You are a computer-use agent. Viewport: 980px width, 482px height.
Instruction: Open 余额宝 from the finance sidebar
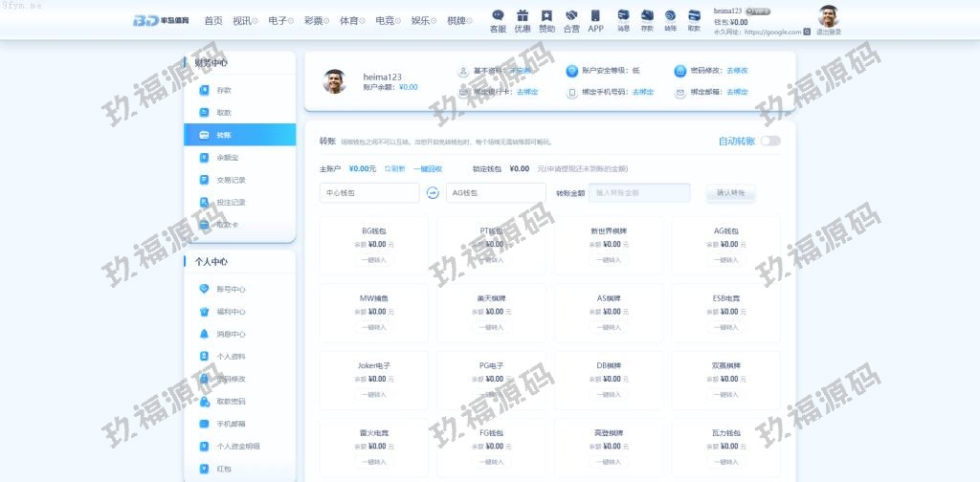pos(227,158)
